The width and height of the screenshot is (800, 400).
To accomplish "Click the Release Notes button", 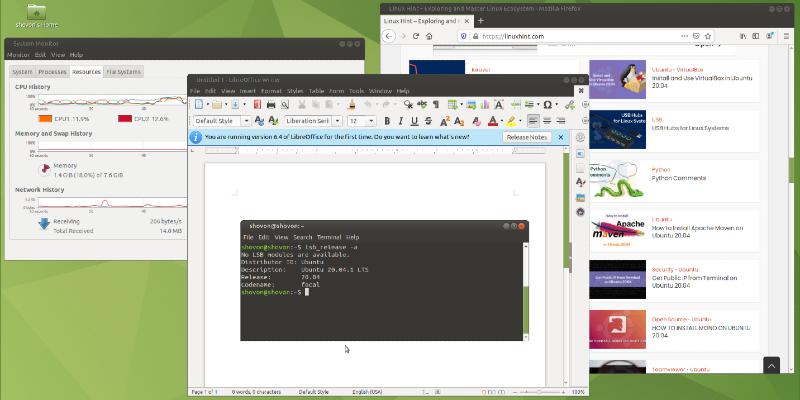I will point(526,137).
